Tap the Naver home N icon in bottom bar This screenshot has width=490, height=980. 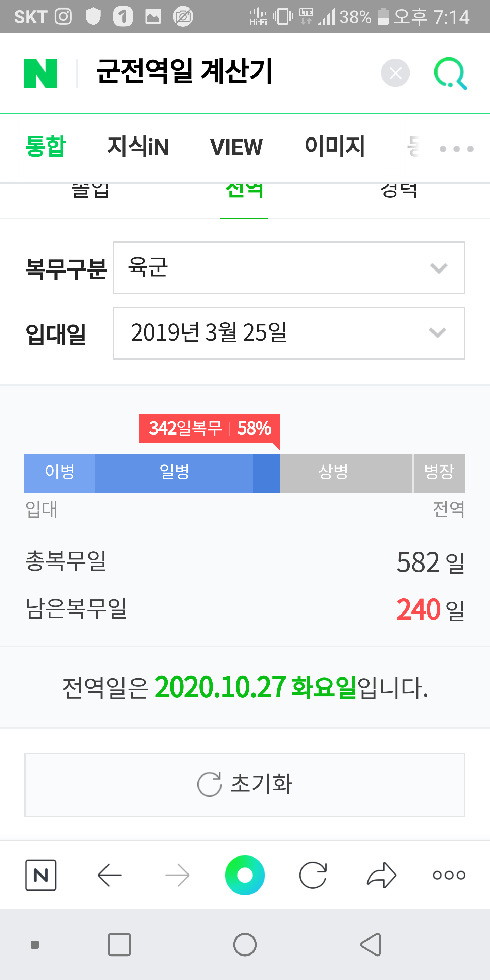point(41,875)
